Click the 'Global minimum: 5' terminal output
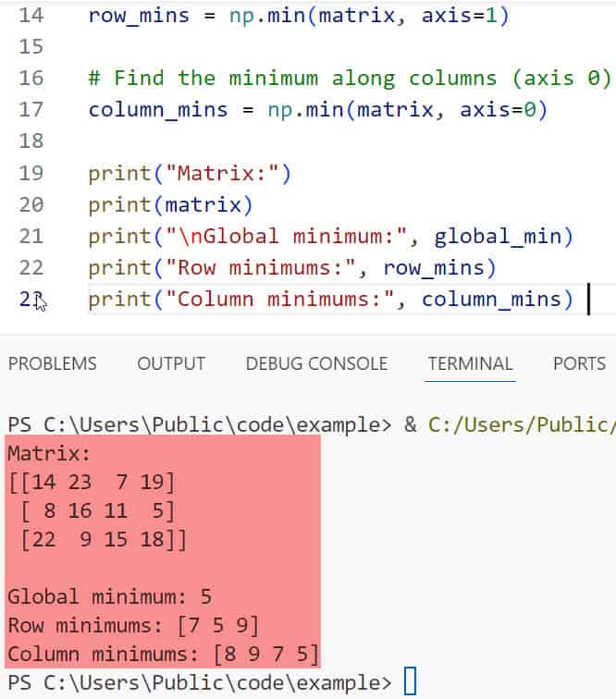The image size is (616, 699). (x=110, y=596)
